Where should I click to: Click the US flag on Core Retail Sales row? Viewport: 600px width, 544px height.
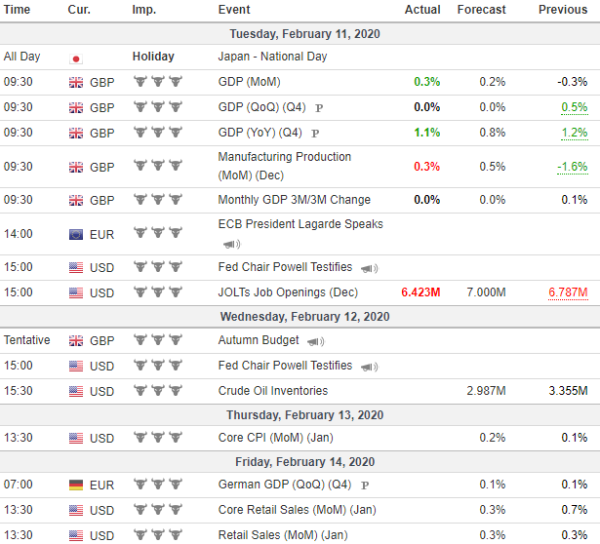click(x=76, y=510)
